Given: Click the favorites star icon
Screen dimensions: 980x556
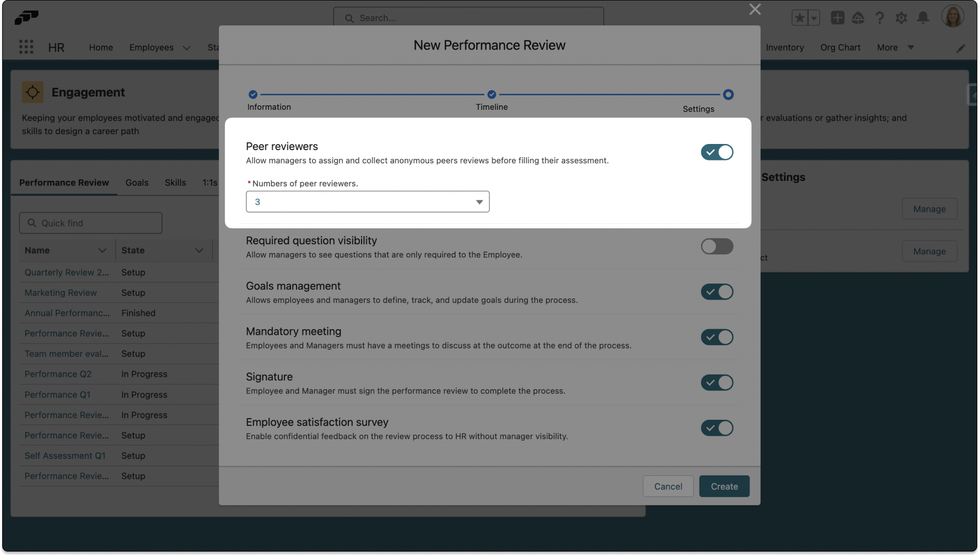Looking at the screenshot, I should pos(800,18).
